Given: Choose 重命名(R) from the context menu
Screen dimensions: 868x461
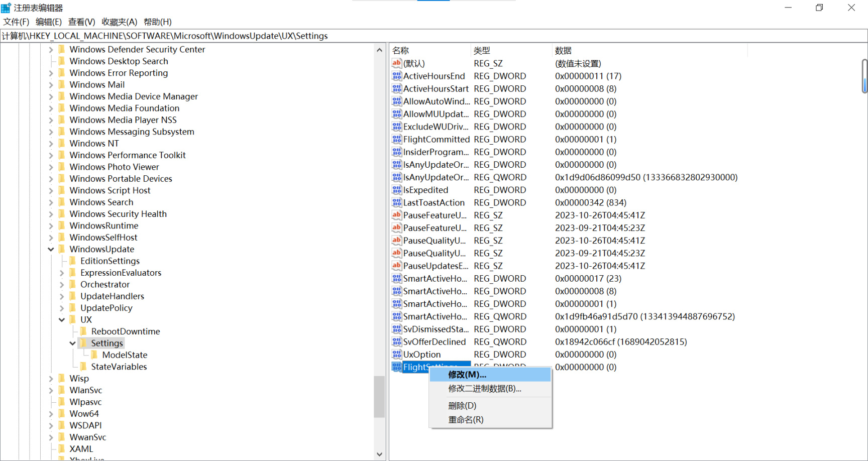Looking at the screenshot, I should coord(490,420).
